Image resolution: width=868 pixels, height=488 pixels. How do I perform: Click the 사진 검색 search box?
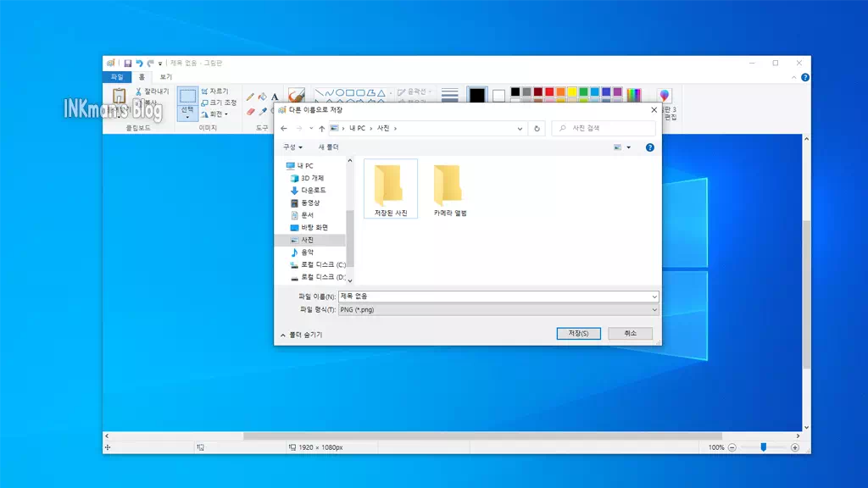[x=604, y=129]
